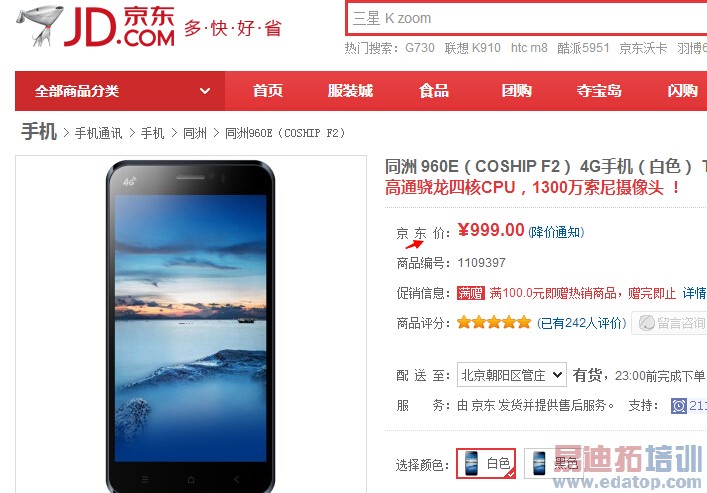Go to the 首页 nav tab

[267, 91]
